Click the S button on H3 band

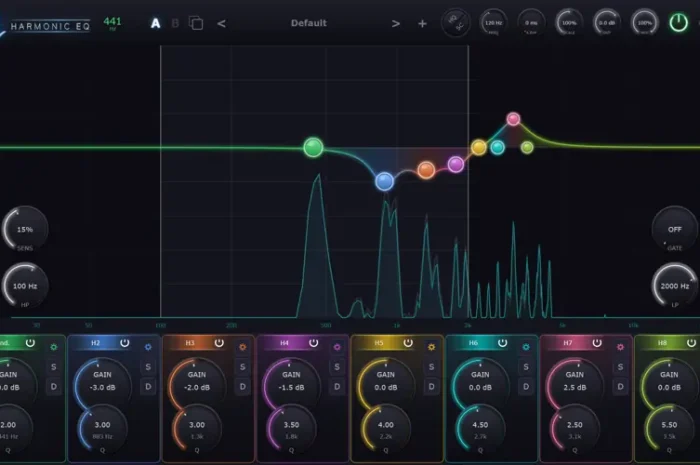pos(243,367)
